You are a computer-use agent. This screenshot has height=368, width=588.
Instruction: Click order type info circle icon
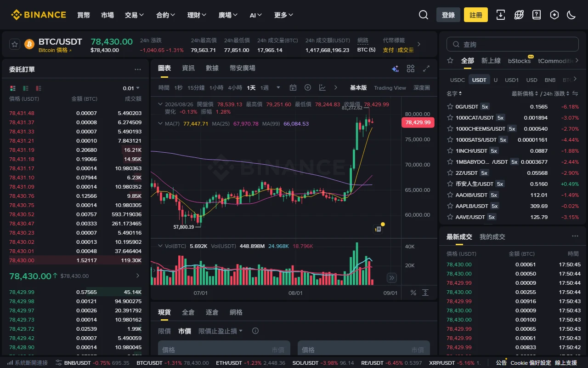(x=255, y=331)
